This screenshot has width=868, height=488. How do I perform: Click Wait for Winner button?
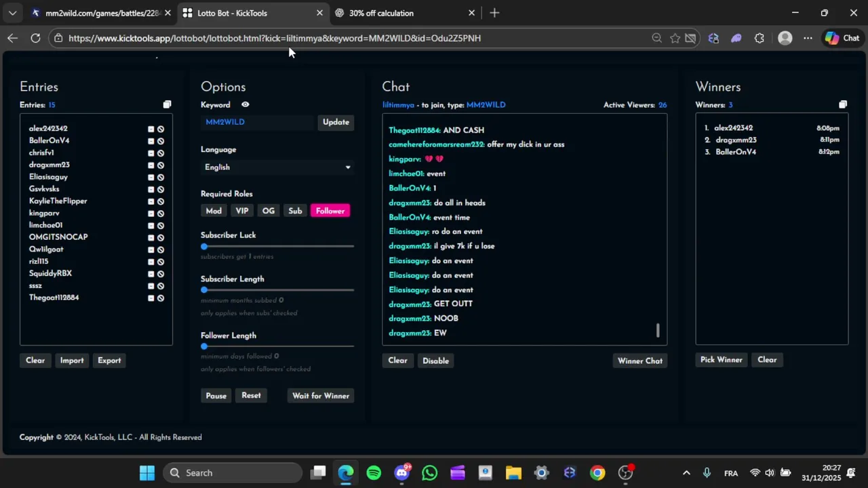tap(321, 396)
